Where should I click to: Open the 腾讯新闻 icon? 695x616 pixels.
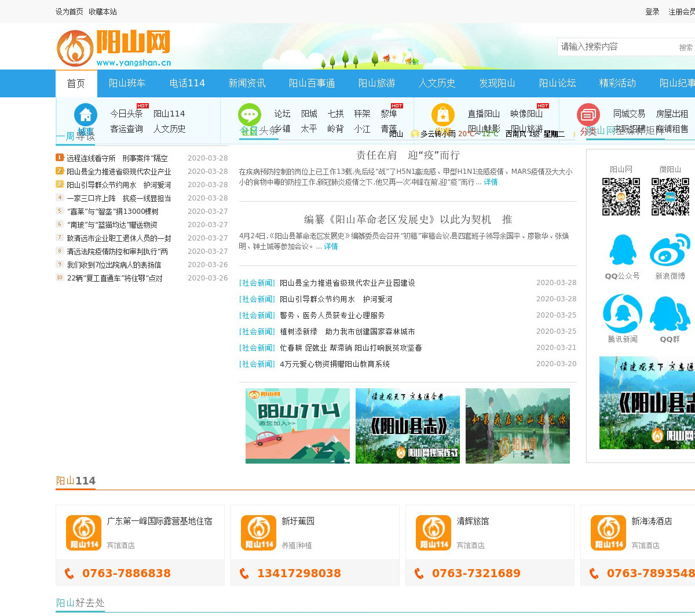pos(623,314)
